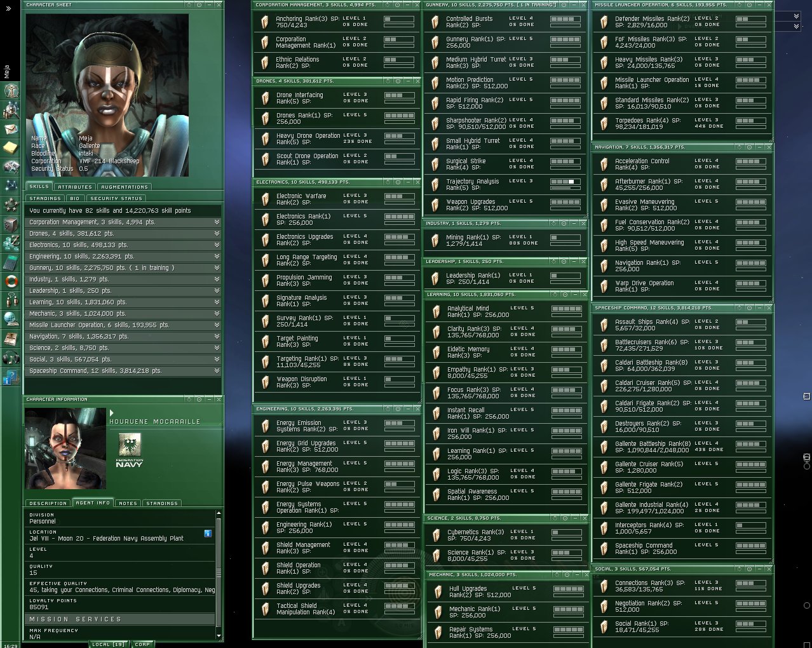
Task: Click the Trajectory Analysis skill book icon
Action: coord(435,185)
